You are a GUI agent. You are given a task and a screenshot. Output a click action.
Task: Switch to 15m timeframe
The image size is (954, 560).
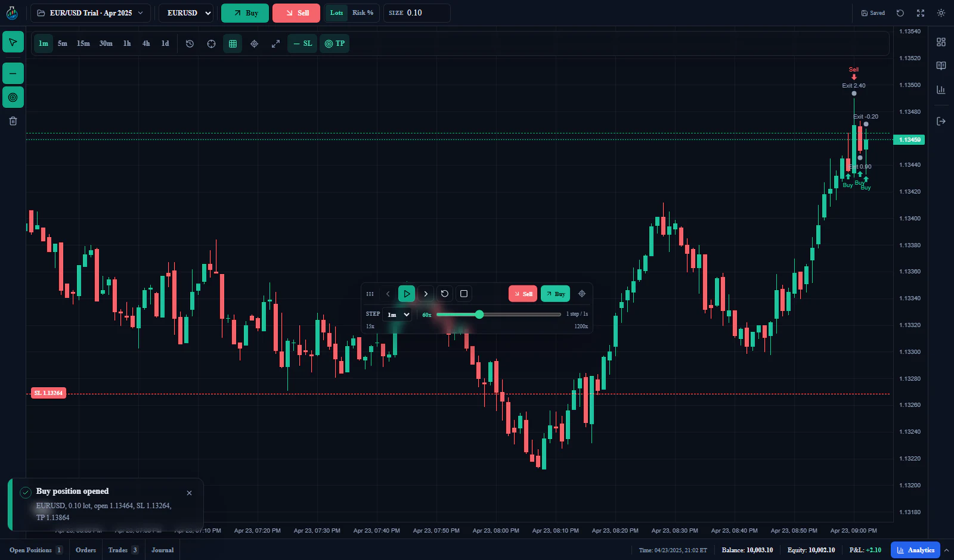pyautogui.click(x=83, y=43)
